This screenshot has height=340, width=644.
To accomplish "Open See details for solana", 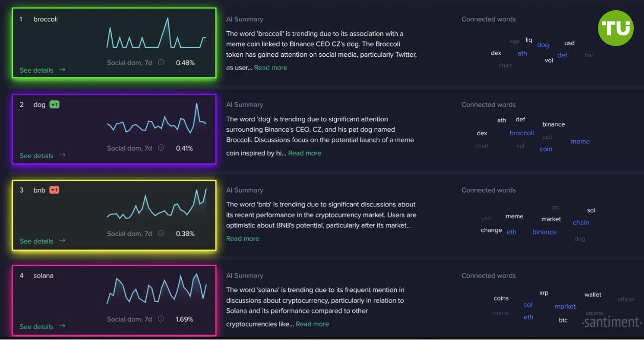I will [x=36, y=327].
